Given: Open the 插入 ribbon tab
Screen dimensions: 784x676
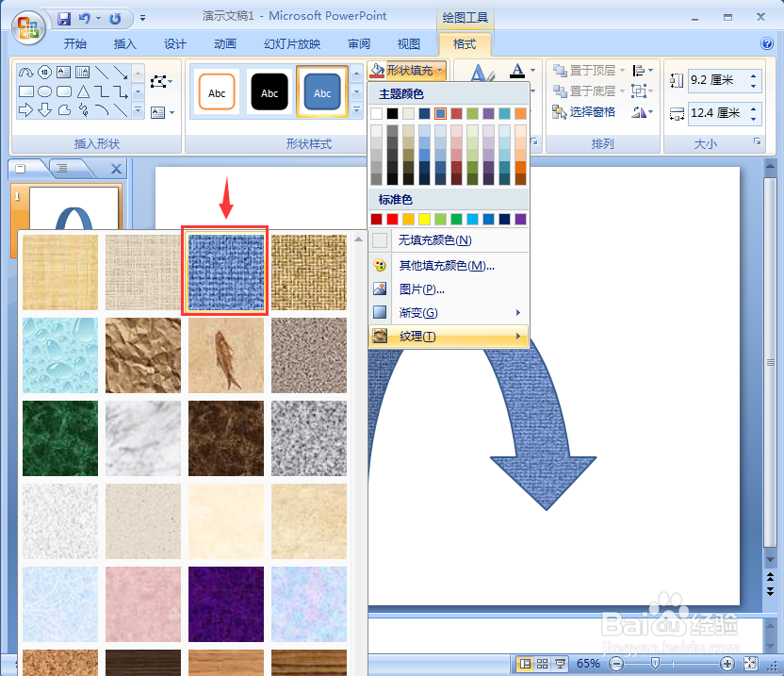Looking at the screenshot, I should coord(125,44).
